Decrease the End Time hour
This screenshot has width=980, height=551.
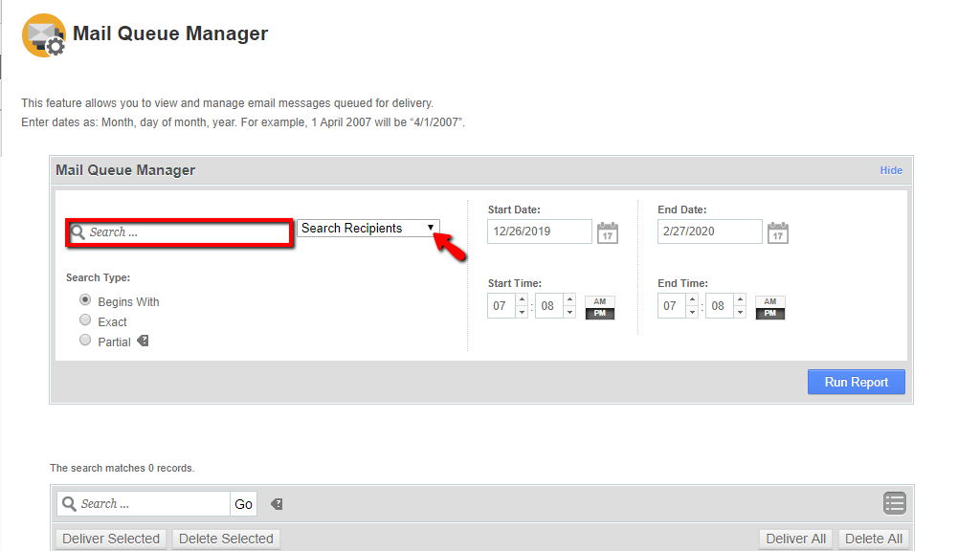692,312
